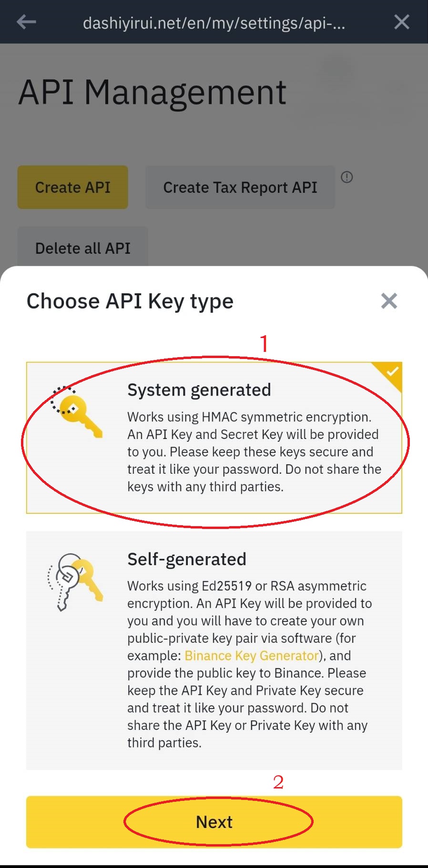
Task: Tap the browser back arrow
Action: [26, 22]
